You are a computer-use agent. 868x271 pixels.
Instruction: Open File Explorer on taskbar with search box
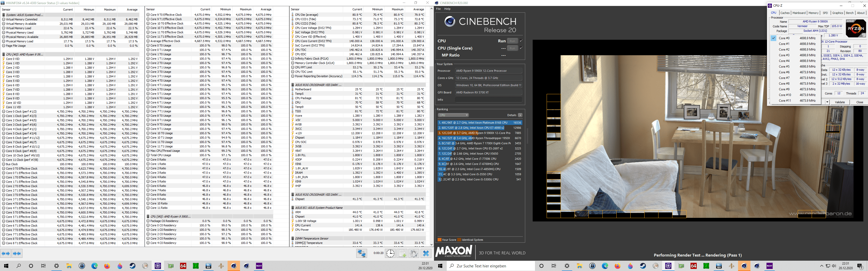click(x=579, y=266)
